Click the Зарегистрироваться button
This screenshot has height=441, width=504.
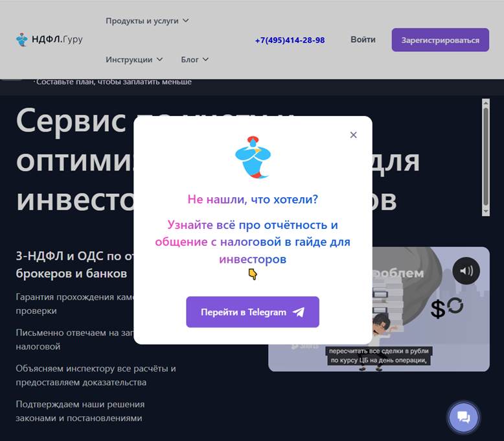point(441,40)
